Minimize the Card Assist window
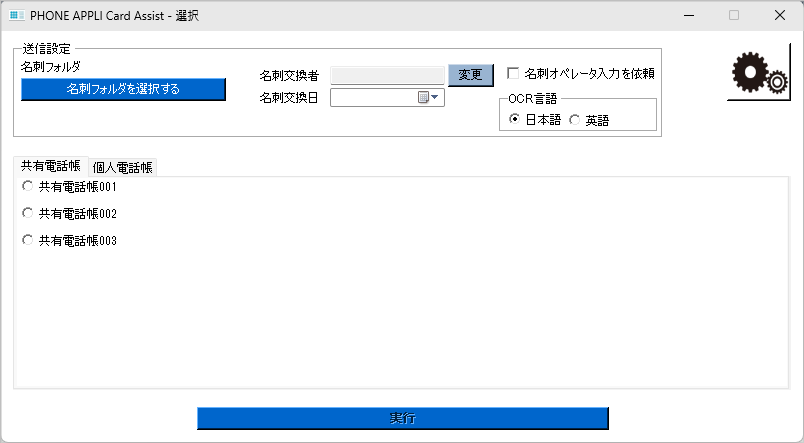This screenshot has height=443, width=804. 689,15
